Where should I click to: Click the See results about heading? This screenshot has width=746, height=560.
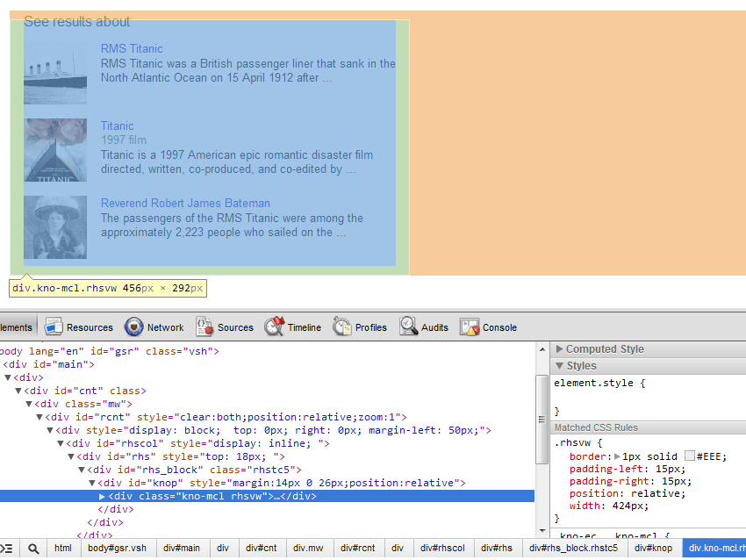(76, 21)
